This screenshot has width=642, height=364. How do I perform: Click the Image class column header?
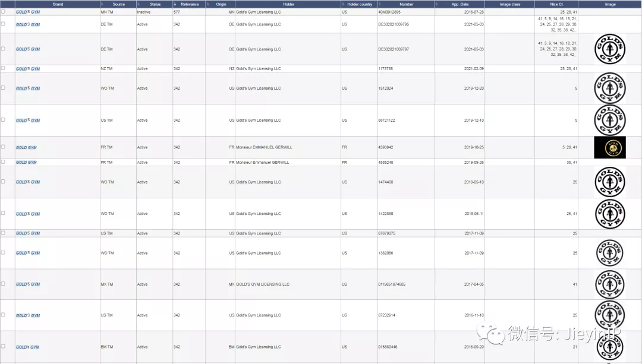pos(510,4)
